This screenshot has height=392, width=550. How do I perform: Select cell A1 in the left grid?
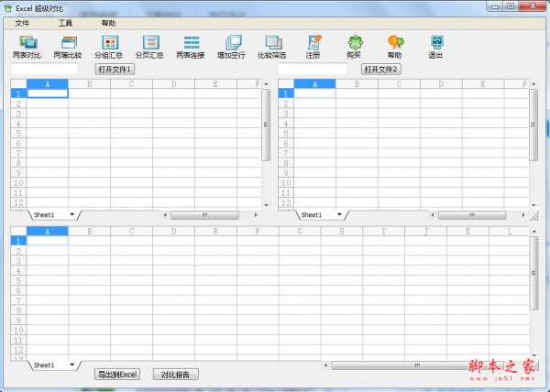48,93
